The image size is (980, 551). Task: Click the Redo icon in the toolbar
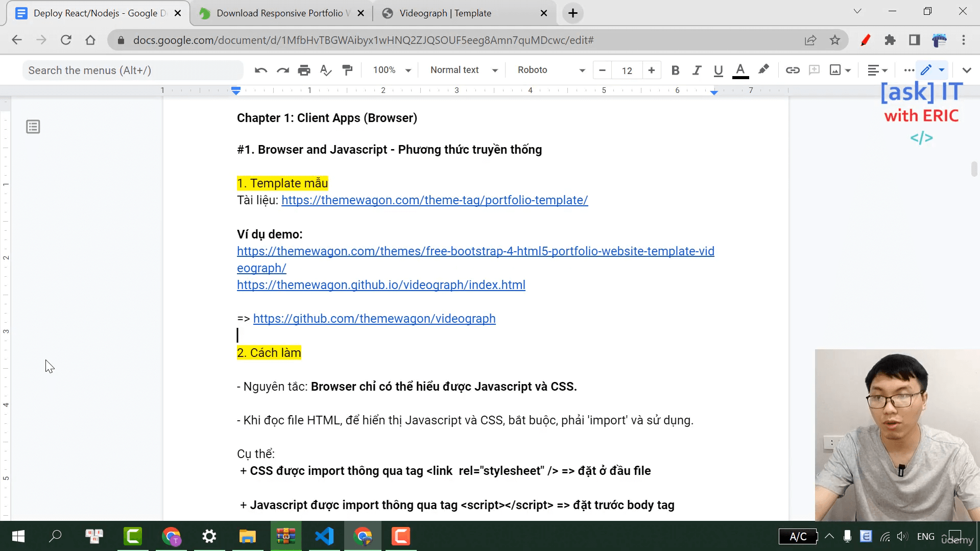coord(282,70)
